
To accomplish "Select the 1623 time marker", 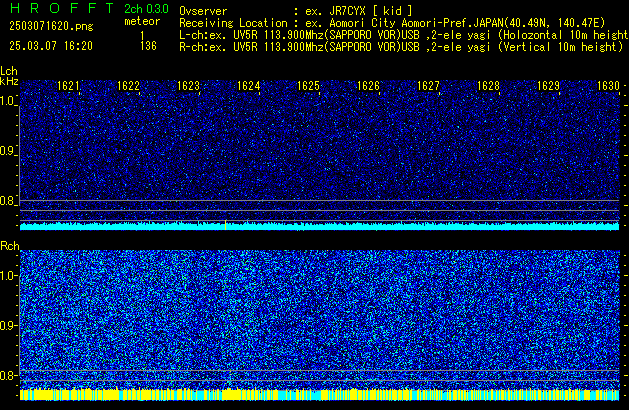I will click(188, 86).
